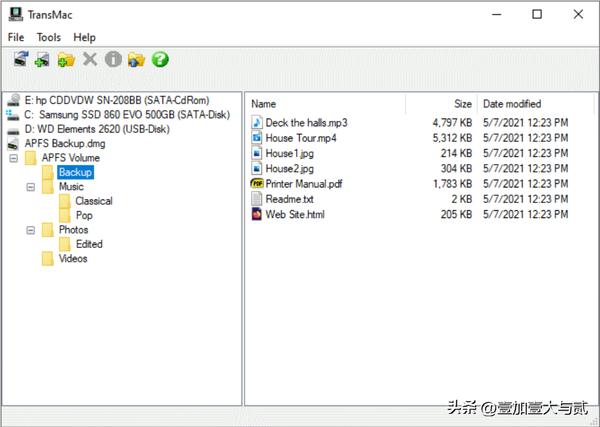Viewport: 600px width, 427px height.
Task: Click the CD-ROM drive icon for E:
Action: [13, 100]
